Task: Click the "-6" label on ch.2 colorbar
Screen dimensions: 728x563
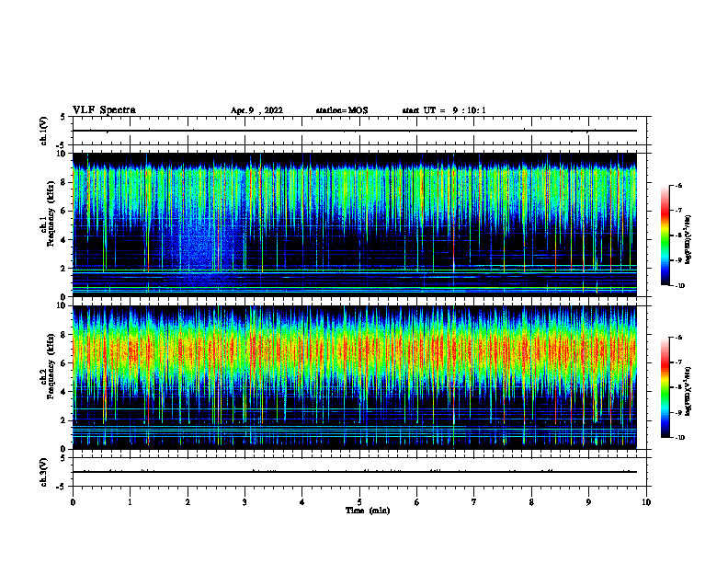Action: pos(678,338)
